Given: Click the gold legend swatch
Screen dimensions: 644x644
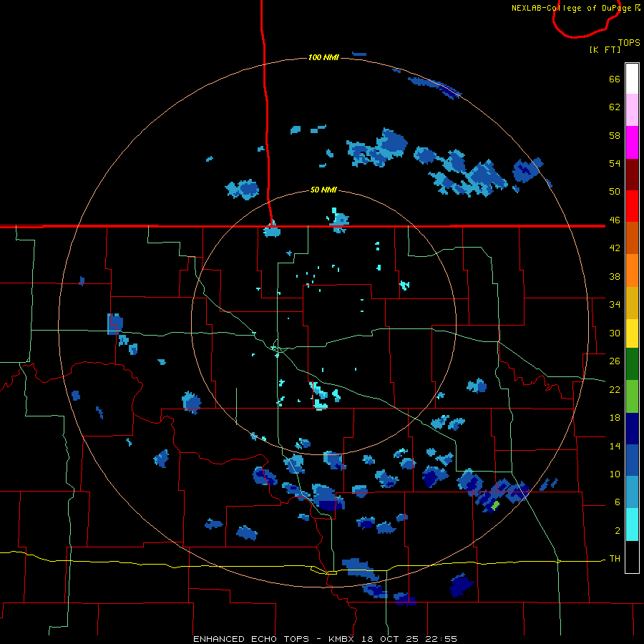Looking at the screenshot, I should click(632, 303).
